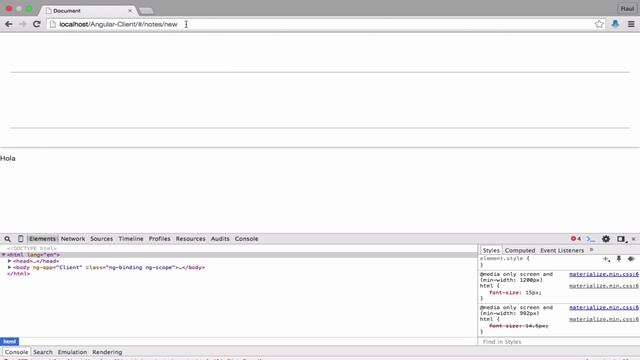The height and width of the screenshot is (360, 640).
Task: Collapse the html lang="en" node
Action: [x=4, y=255]
